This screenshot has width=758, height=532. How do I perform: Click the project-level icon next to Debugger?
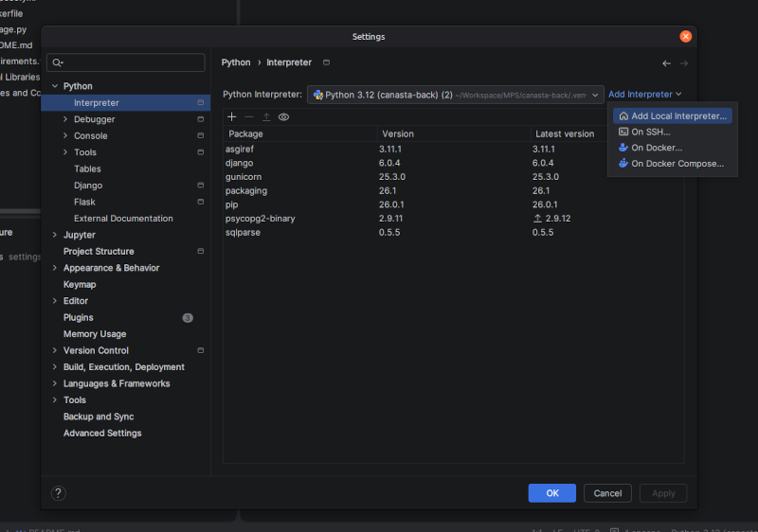[x=201, y=119]
